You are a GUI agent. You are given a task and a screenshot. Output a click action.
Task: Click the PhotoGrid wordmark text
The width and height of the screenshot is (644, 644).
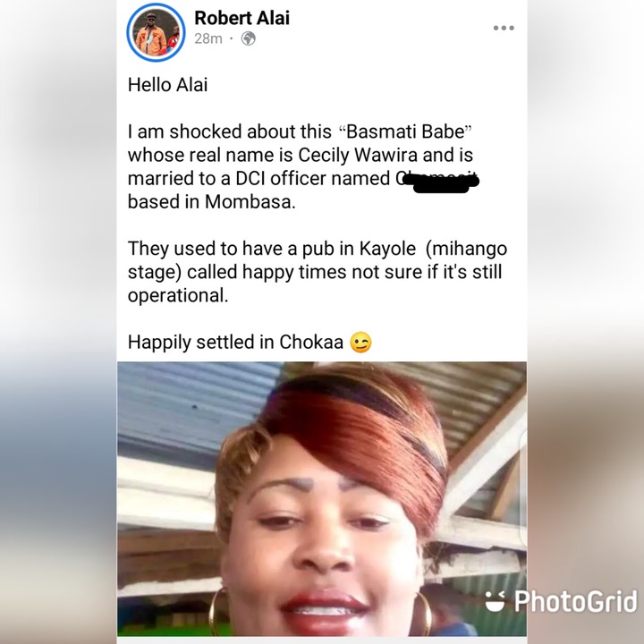(575, 601)
